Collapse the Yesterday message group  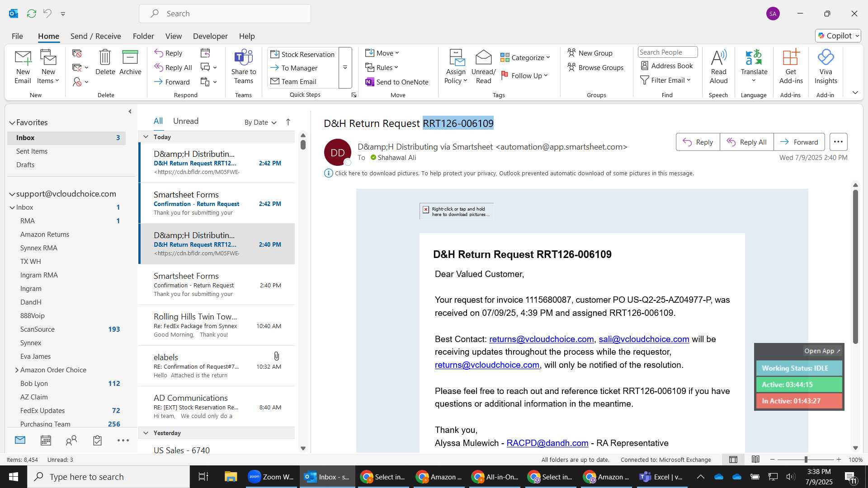146,433
